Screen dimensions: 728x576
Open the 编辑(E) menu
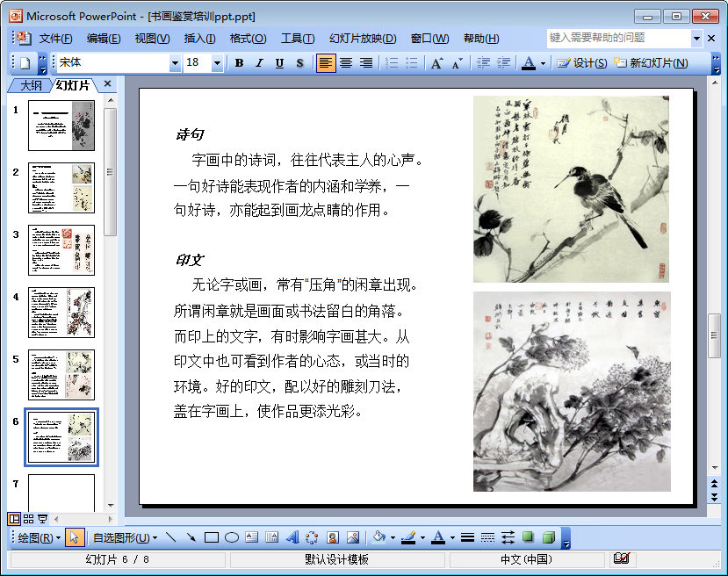104,39
